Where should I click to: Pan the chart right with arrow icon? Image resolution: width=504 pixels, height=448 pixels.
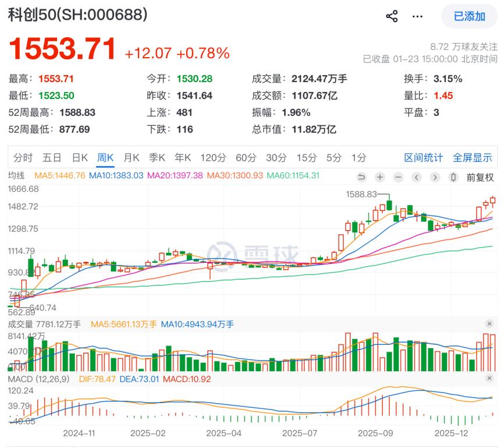[435, 177]
